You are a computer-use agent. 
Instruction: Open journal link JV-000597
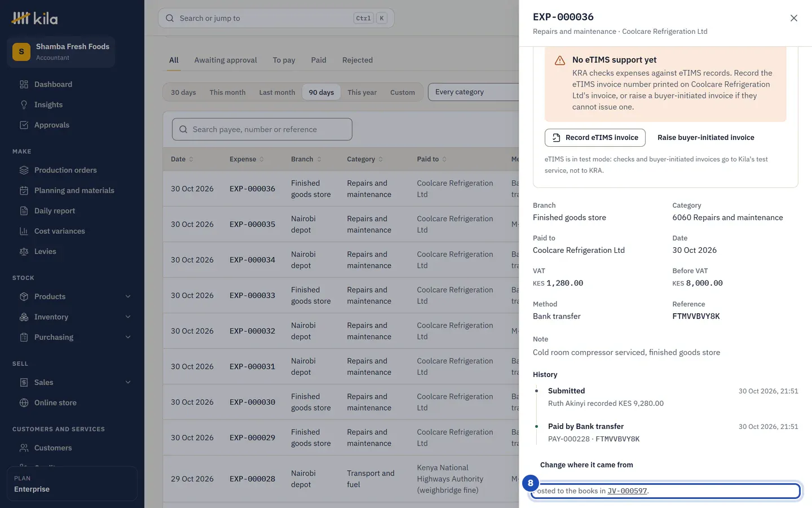[x=627, y=491]
